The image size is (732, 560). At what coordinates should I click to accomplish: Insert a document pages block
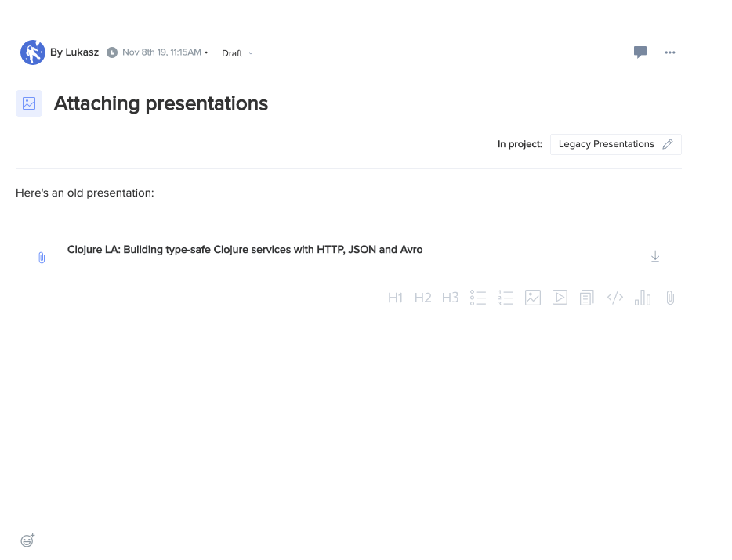(587, 298)
